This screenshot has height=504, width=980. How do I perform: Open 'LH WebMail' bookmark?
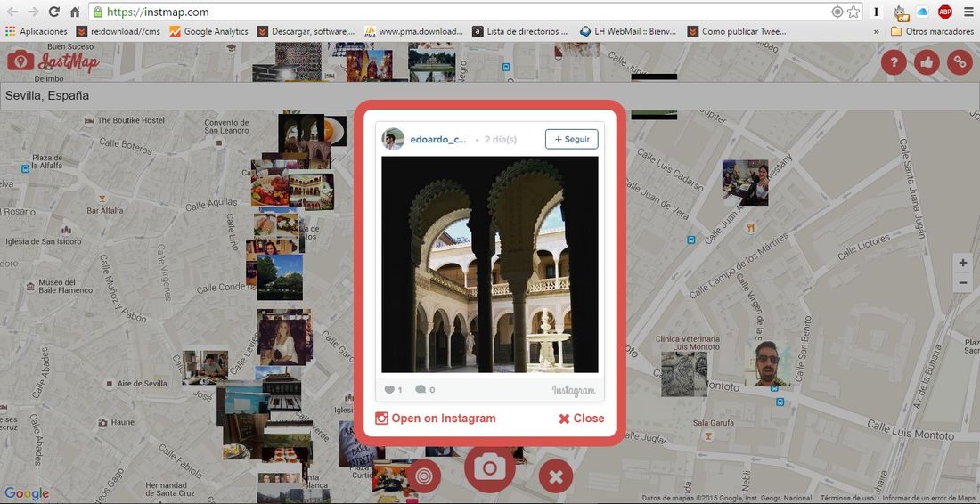629,31
